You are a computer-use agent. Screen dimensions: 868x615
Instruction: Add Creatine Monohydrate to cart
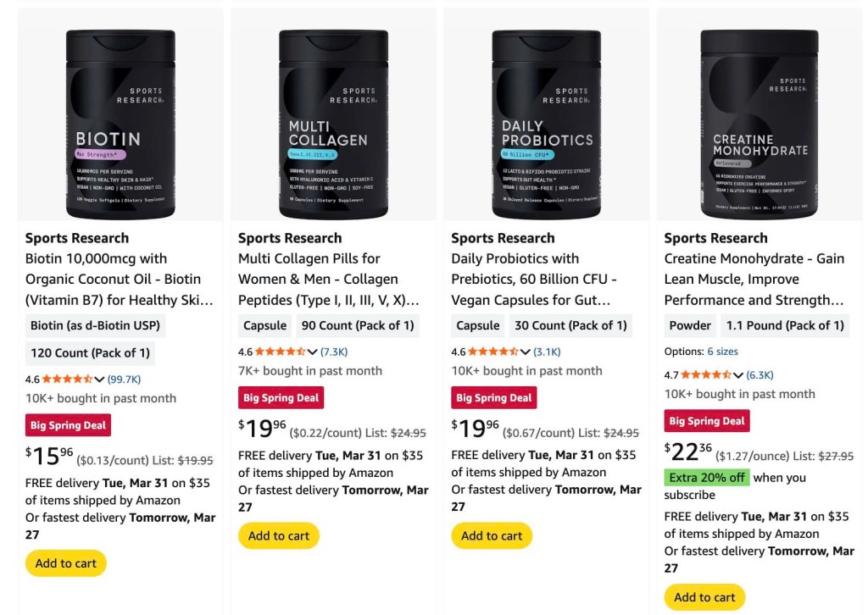(704, 597)
